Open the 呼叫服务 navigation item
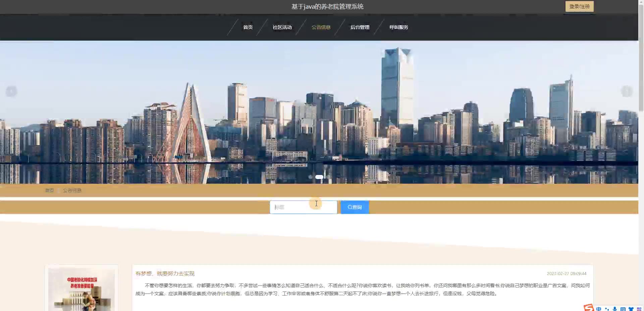This screenshot has height=311, width=644. (x=399, y=27)
